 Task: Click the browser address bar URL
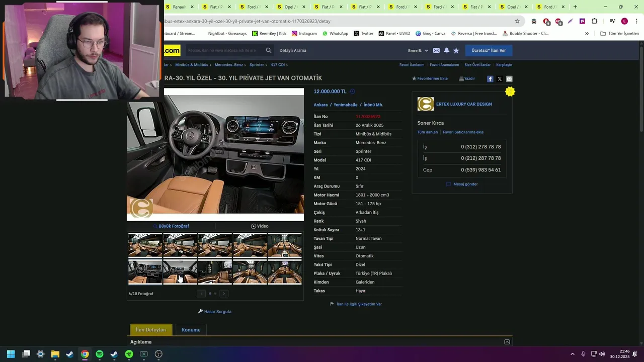(248, 21)
